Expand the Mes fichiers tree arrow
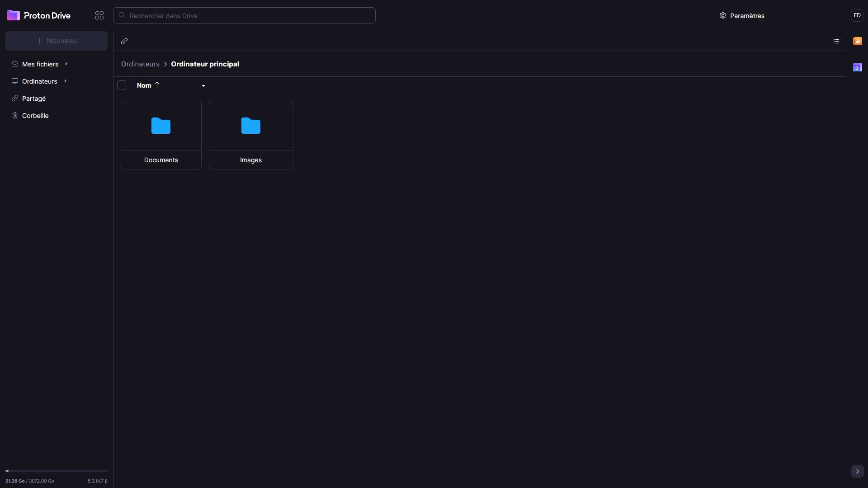Screen dimensions: 868x488 click(66, 64)
